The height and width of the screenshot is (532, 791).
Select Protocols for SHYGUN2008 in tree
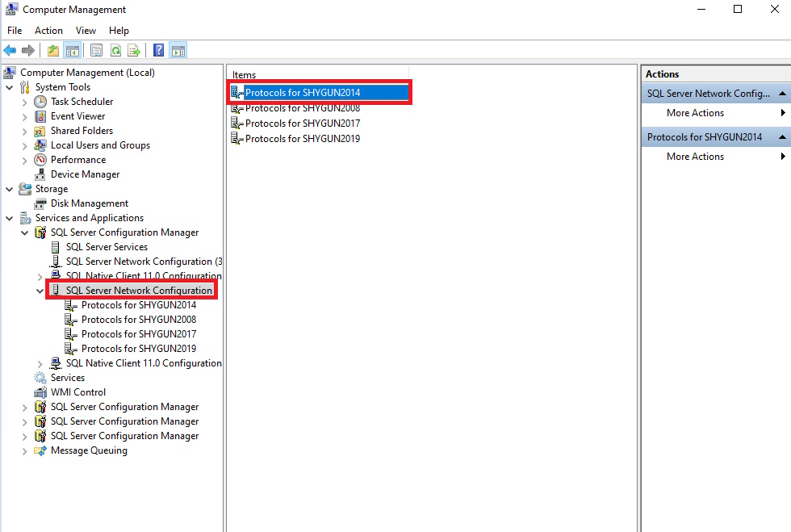[x=139, y=320]
